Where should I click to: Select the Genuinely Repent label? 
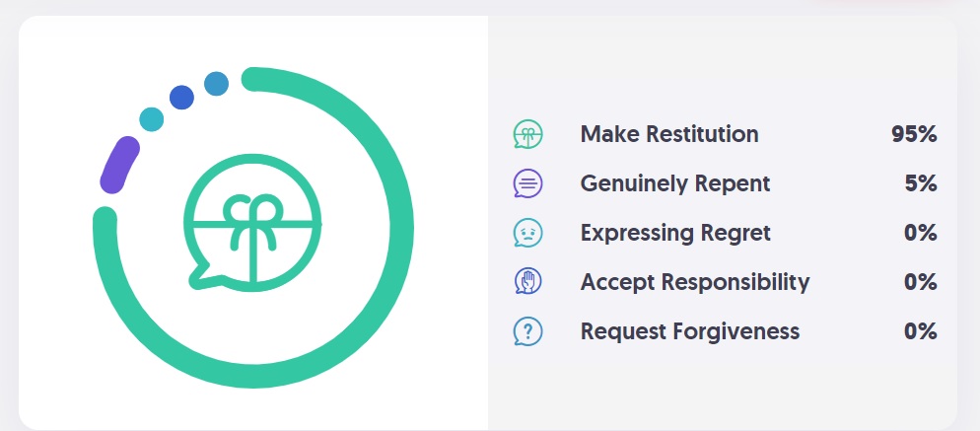[675, 183]
